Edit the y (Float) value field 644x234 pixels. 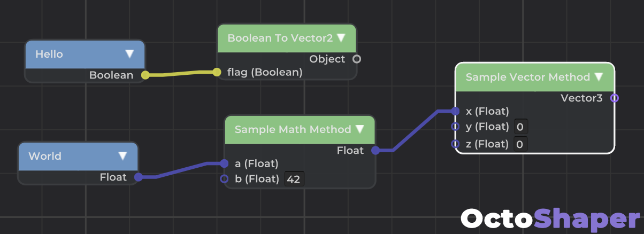pos(520,127)
